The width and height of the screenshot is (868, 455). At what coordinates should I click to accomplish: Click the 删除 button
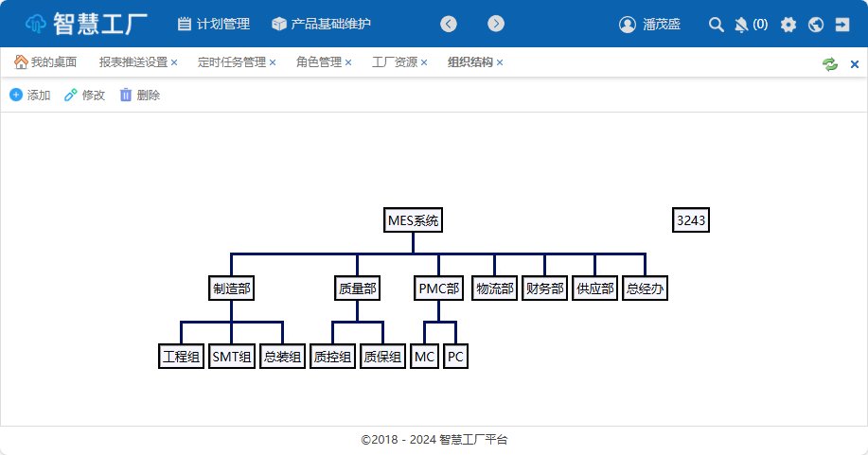click(x=139, y=96)
